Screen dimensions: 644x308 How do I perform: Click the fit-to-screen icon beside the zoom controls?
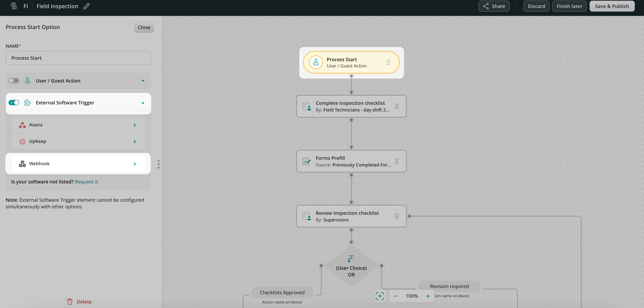pos(379,296)
